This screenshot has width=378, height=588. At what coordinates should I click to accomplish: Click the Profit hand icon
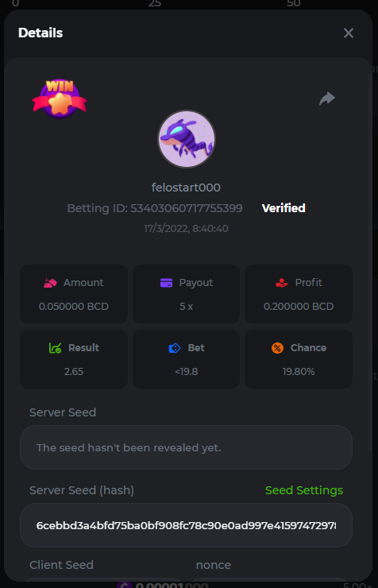coord(282,283)
